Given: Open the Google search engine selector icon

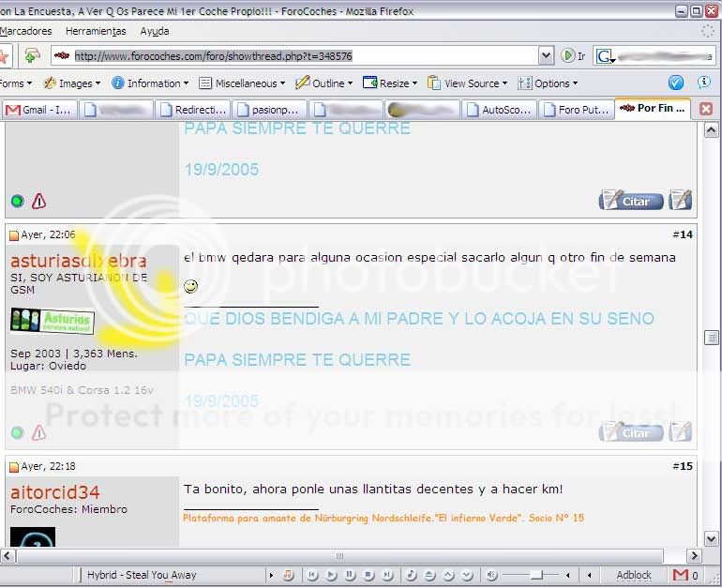Looking at the screenshot, I should pyautogui.click(x=605, y=56).
